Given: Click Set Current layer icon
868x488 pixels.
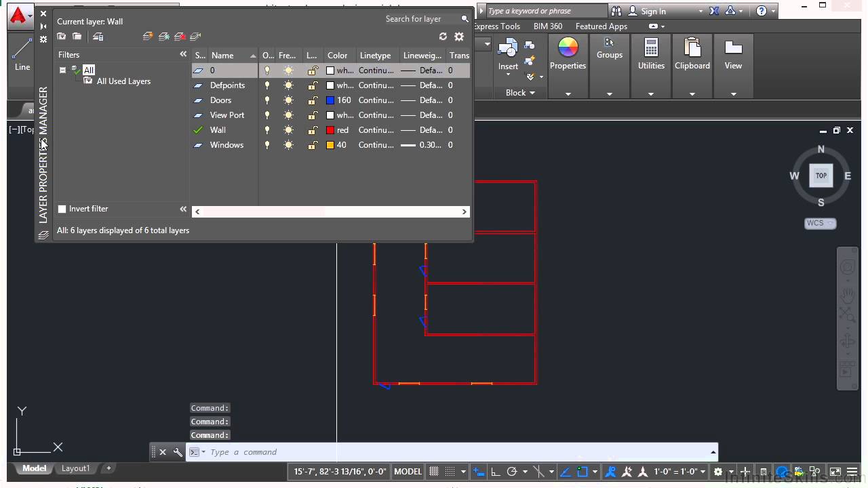Looking at the screenshot, I should coord(195,37).
